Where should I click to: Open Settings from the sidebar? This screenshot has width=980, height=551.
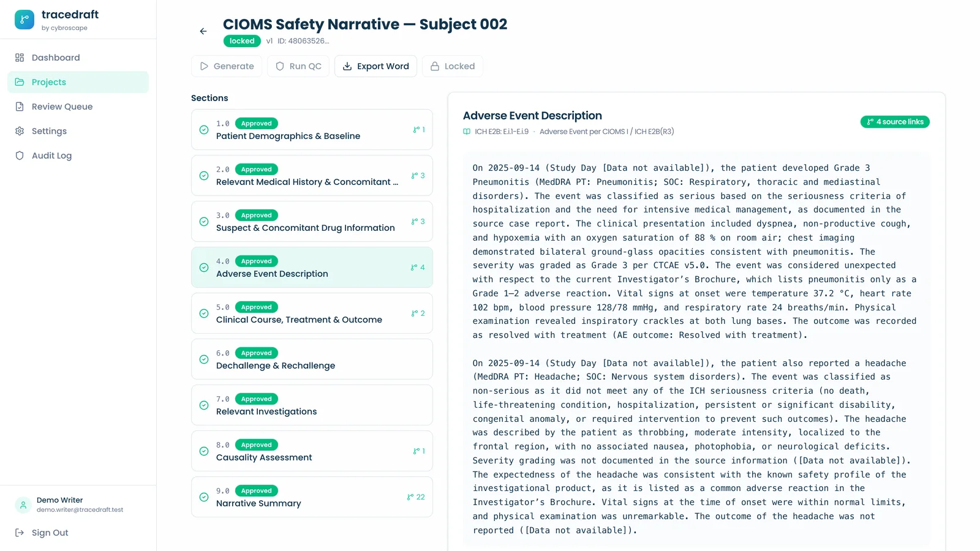pos(78,131)
